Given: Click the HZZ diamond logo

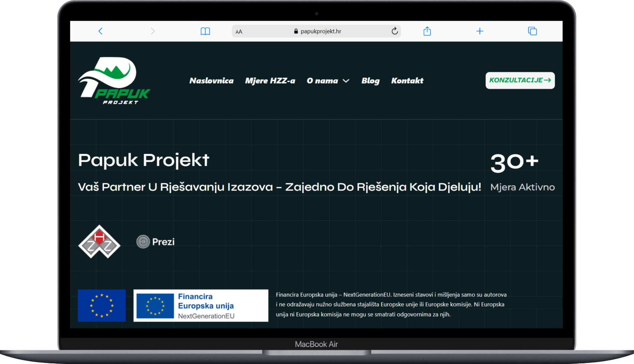Looking at the screenshot, I should tap(99, 242).
